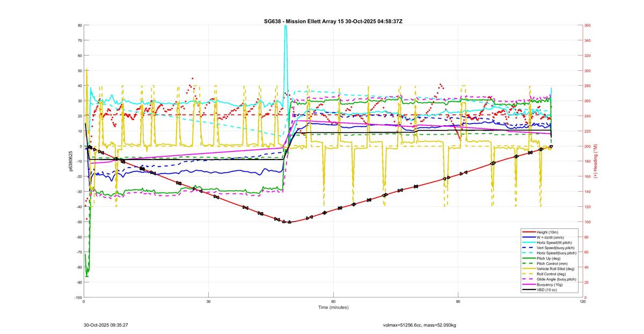Click the 360 tick on heading axis

587,25
